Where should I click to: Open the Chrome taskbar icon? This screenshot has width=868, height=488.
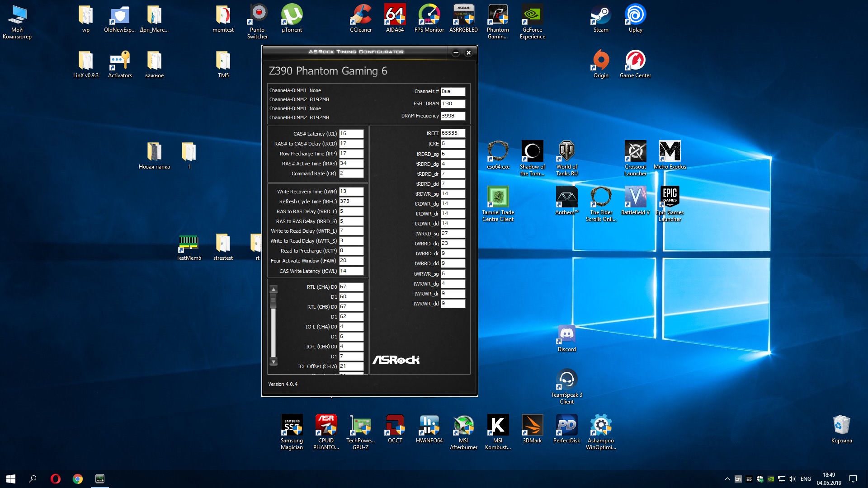click(x=78, y=479)
